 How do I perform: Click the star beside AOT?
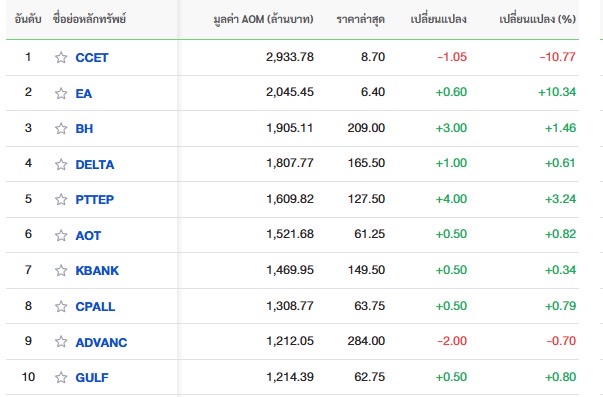tap(61, 235)
